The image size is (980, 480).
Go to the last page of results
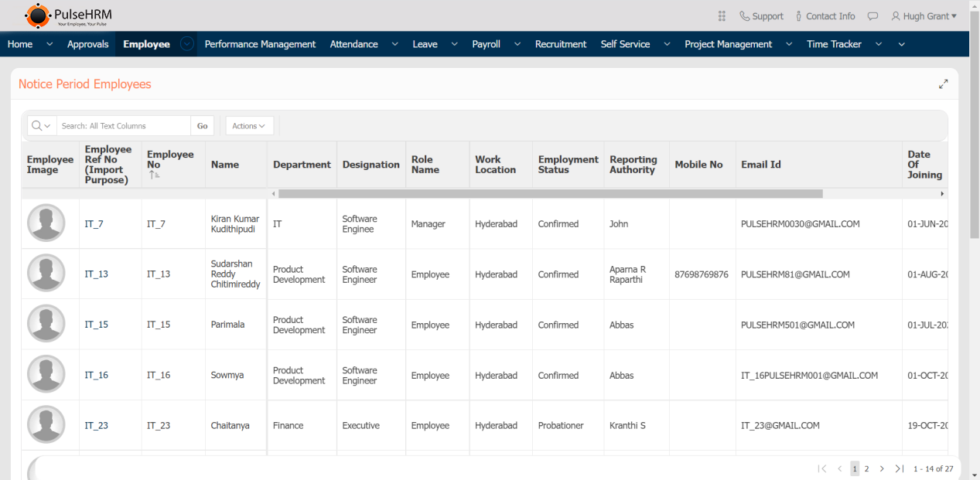[899, 469]
